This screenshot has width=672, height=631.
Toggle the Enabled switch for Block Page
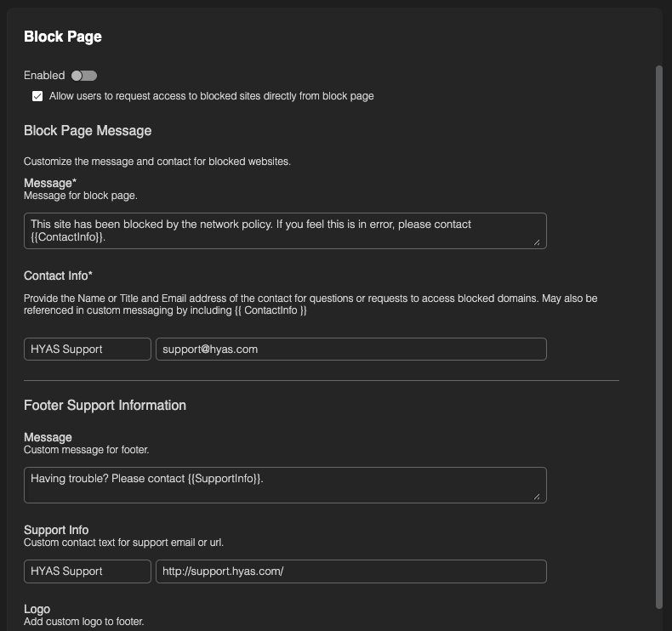tap(84, 76)
